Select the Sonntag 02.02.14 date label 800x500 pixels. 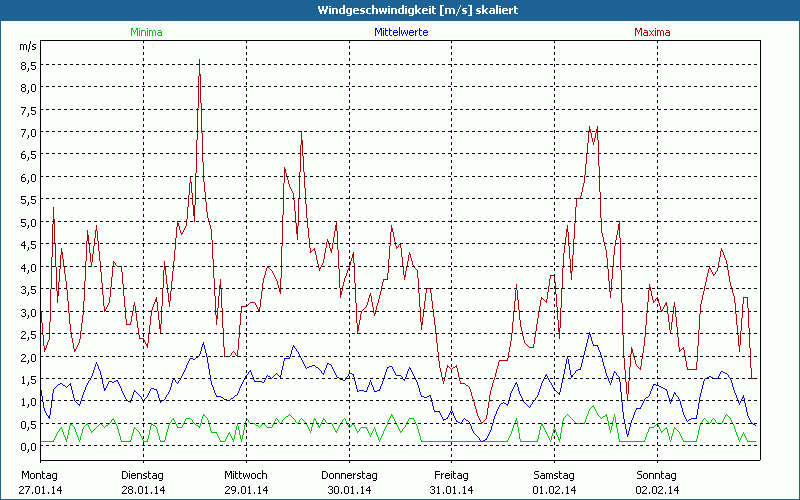click(x=658, y=482)
